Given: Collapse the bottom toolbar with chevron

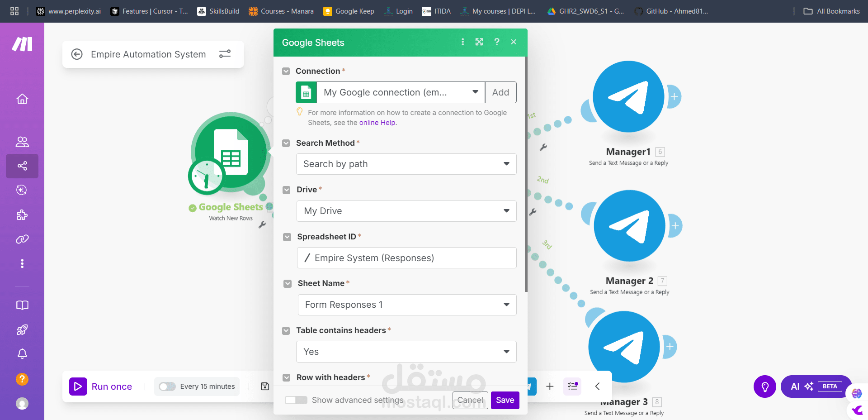Looking at the screenshot, I should [x=597, y=387].
